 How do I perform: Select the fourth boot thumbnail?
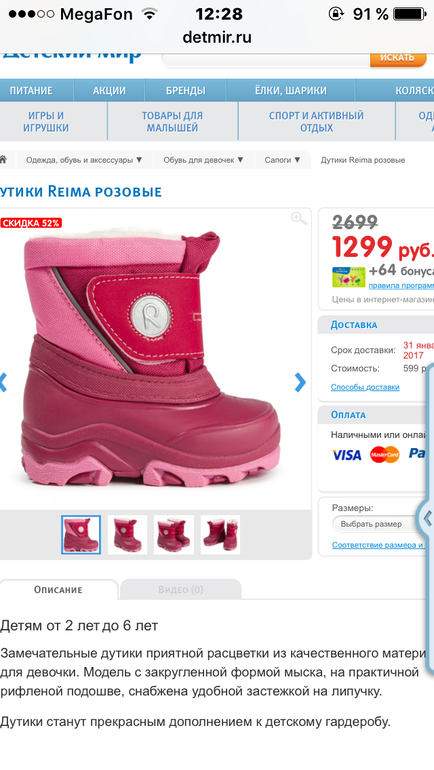pos(220,535)
